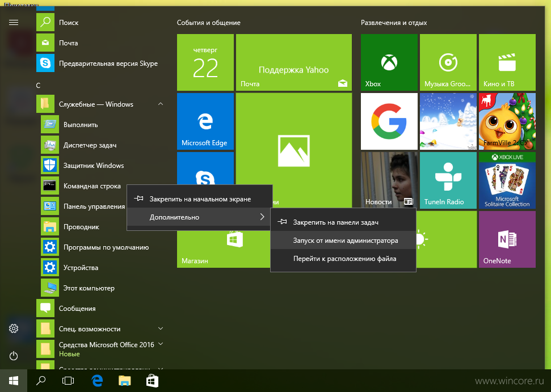The width and height of the screenshot is (551, 392).
Task: Choose Перейти к расположению файла
Action: pyautogui.click(x=343, y=259)
